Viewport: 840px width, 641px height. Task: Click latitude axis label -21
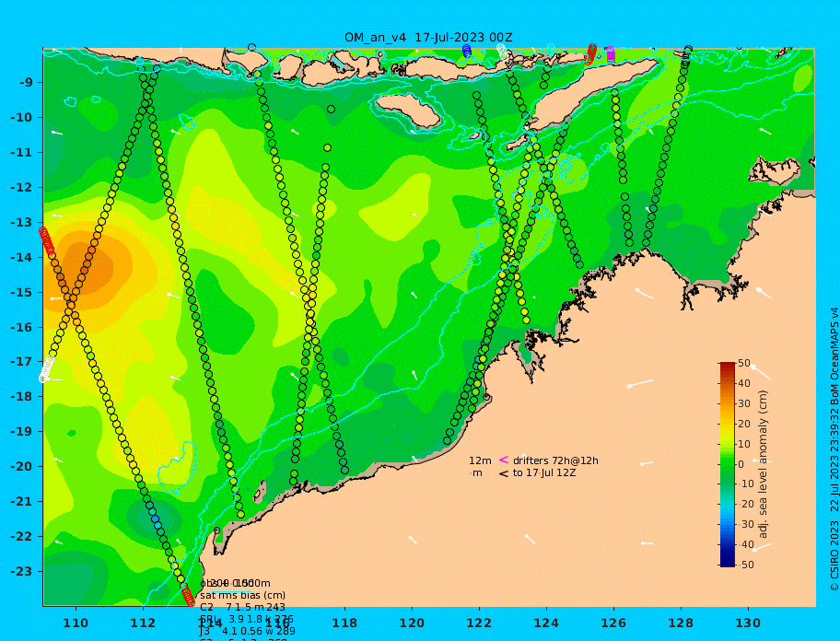click(x=21, y=502)
